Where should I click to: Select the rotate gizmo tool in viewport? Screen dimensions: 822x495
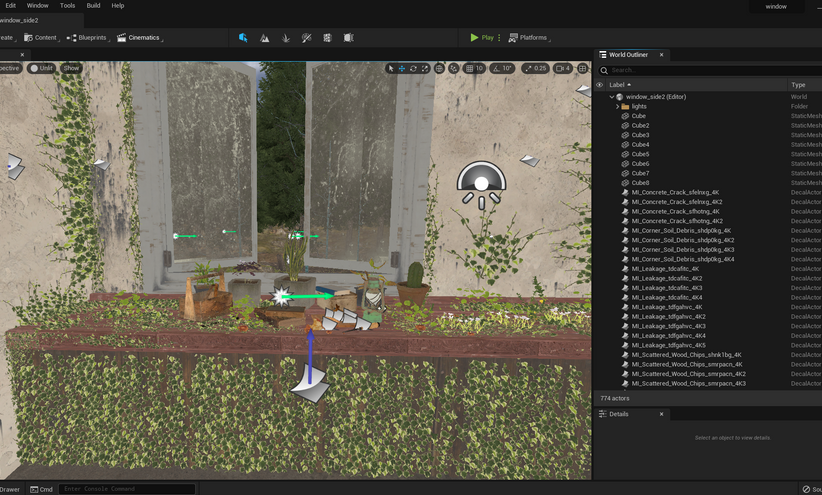click(414, 68)
